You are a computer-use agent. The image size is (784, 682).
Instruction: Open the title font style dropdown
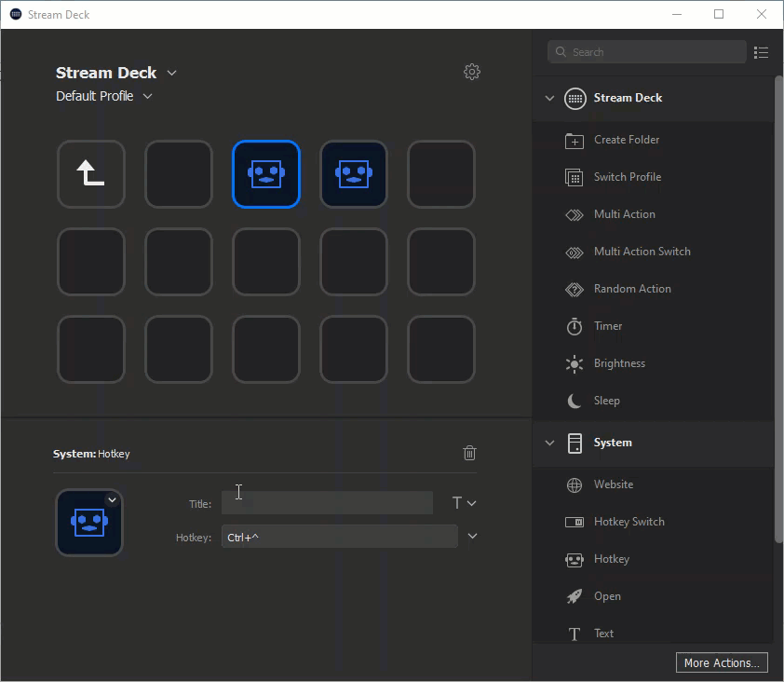pos(464,503)
